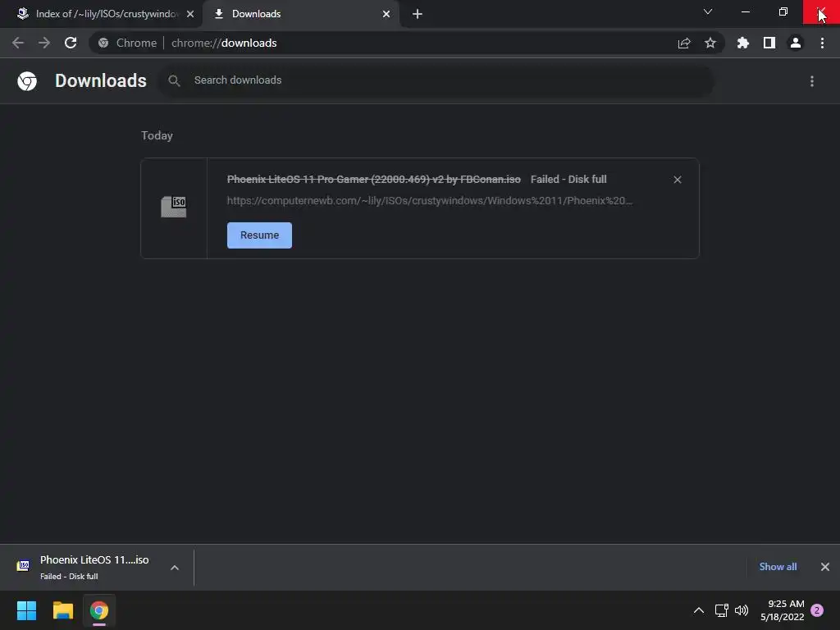Share this page using the share icon
Viewport: 840px width, 630px height.
pyautogui.click(x=684, y=43)
